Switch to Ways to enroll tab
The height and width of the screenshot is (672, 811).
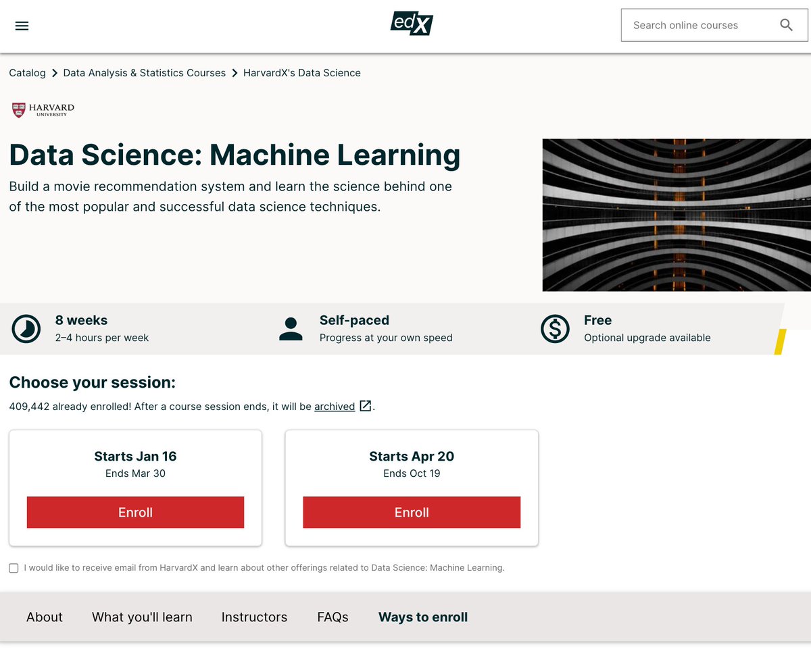[x=423, y=617]
